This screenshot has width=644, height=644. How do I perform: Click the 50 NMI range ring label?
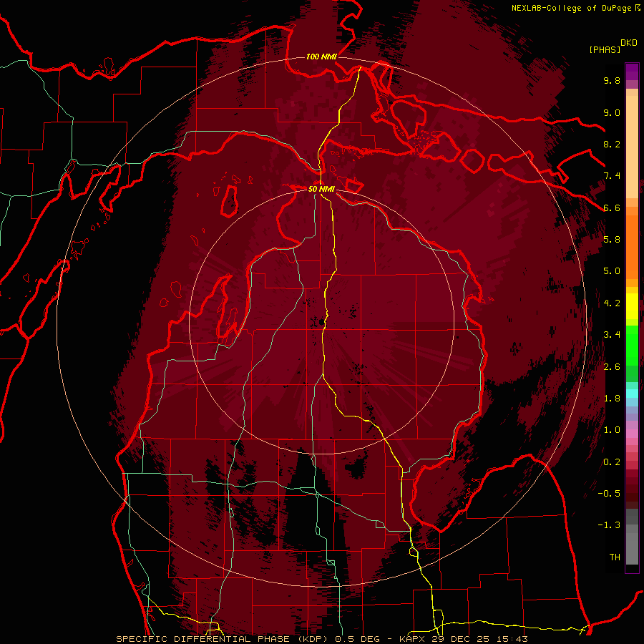[x=321, y=189]
